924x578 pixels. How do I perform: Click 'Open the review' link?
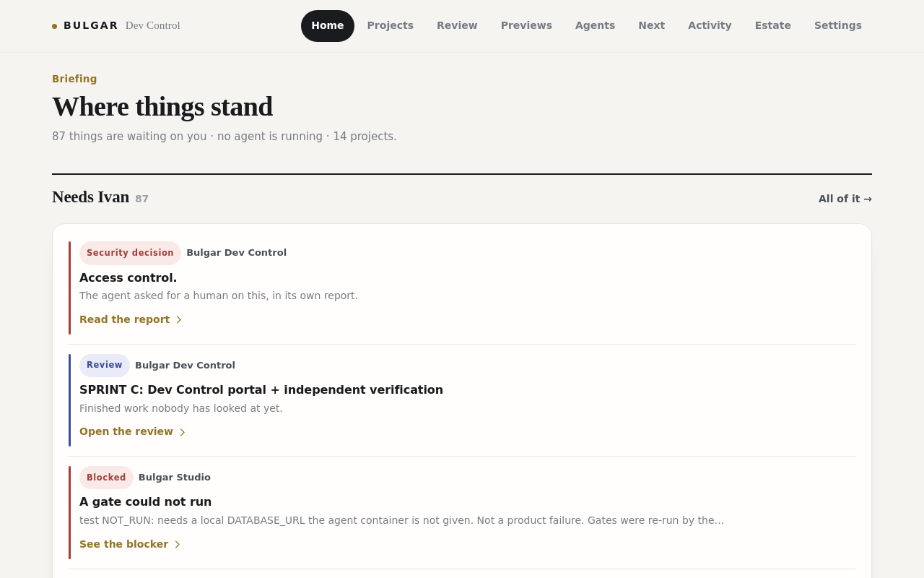(126, 431)
